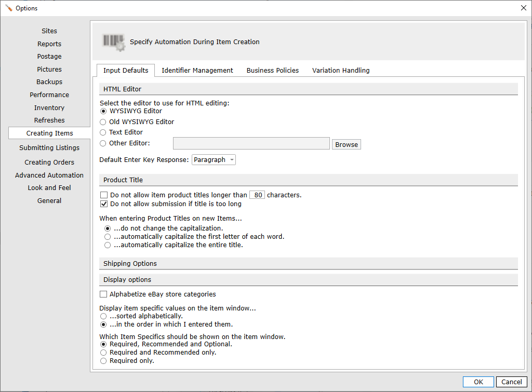Click the Browse button for Other Editor
532x392 pixels.
(346, 144)
